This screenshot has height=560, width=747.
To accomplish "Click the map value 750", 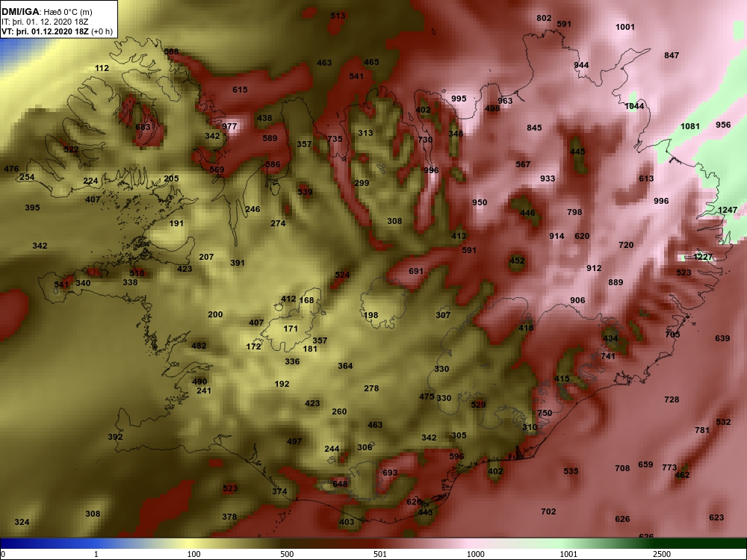I will pyautogui.click(x=545, y=414).
